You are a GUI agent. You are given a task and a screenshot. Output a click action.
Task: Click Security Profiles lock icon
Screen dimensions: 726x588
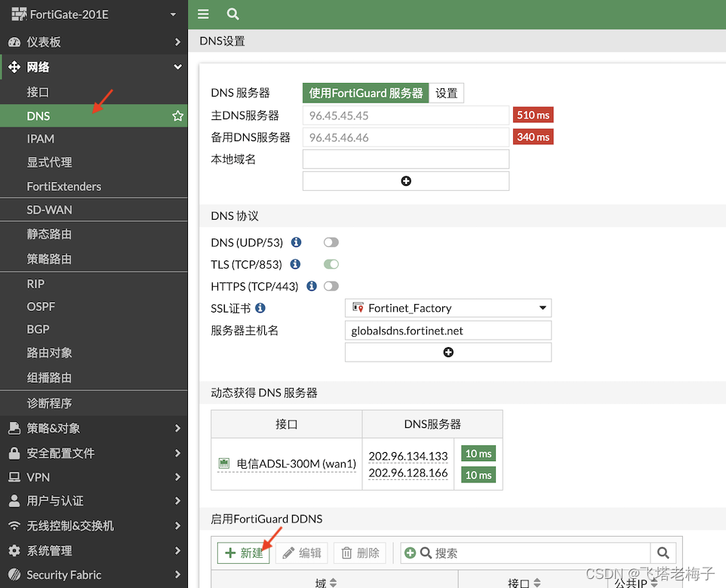[14, 453]
